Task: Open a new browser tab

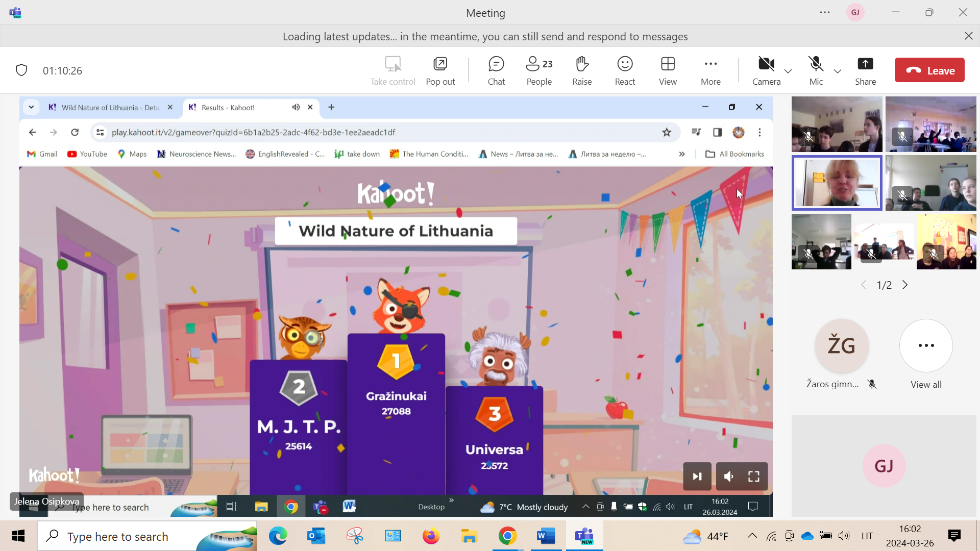Action: point(331,107)
